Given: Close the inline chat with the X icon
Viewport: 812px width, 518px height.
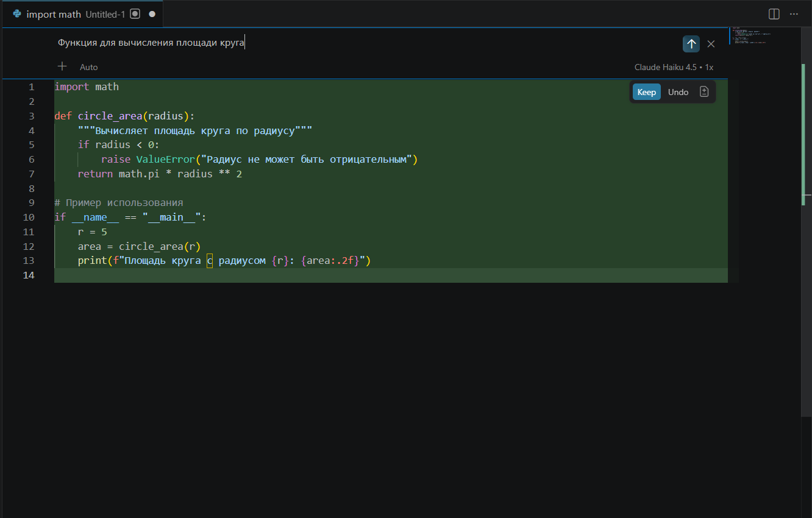Looking at the screenshot, I should 711,44.
